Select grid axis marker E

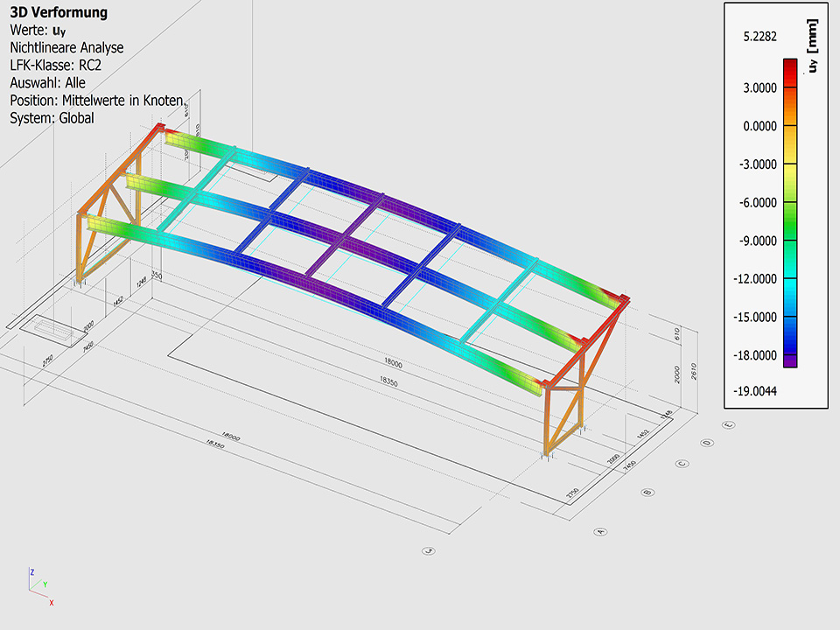point(729,425)
